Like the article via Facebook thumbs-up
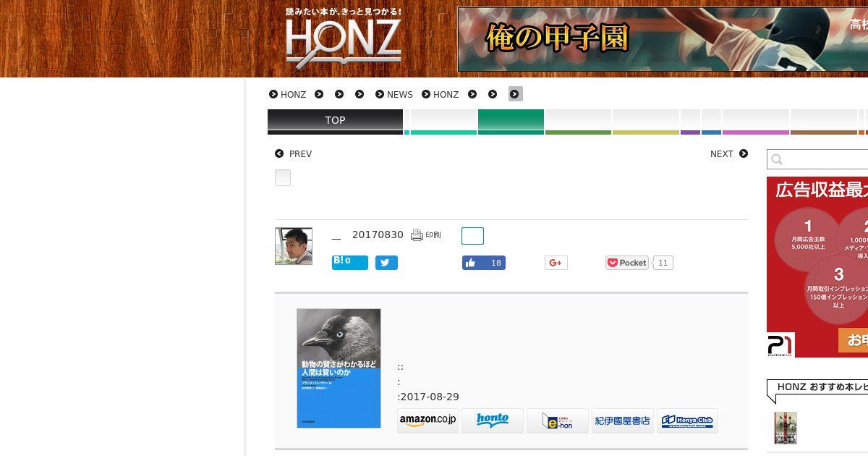868x456 pixels. pos(484,263)
